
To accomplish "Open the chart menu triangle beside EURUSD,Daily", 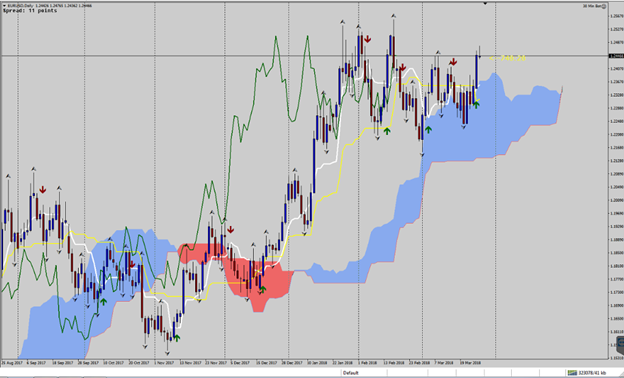I will point(4,6).
